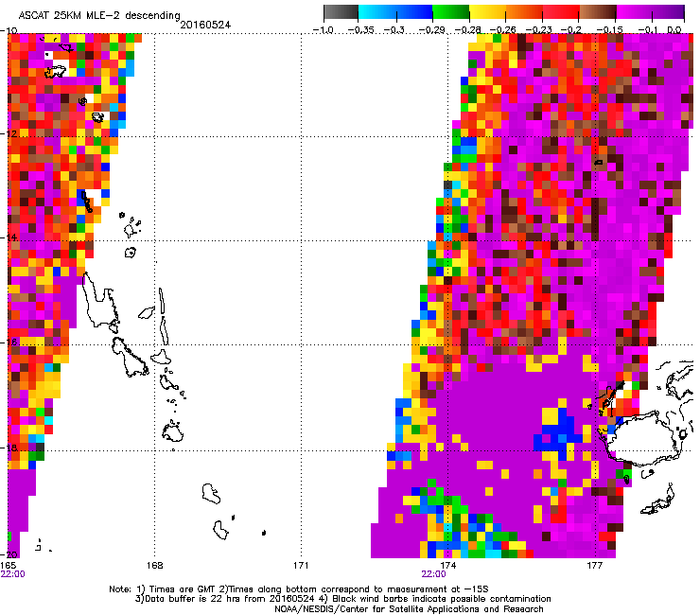Click the 171 longitude axis label
Viewport: 700px width, 615px height.
tap(301, 566)
